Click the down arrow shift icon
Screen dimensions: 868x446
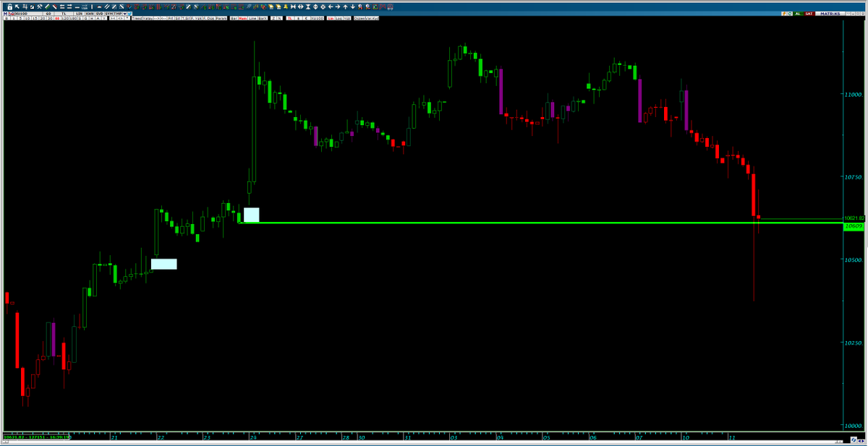(352, 7)
